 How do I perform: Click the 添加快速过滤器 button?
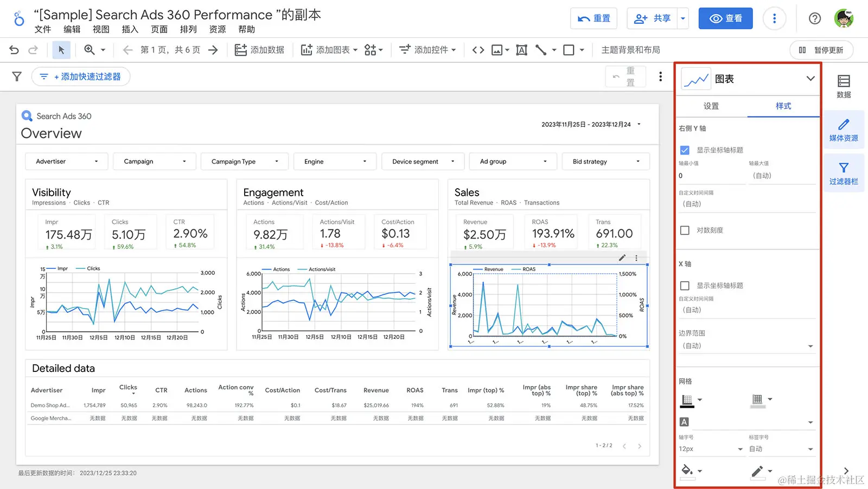coord(81,76)
